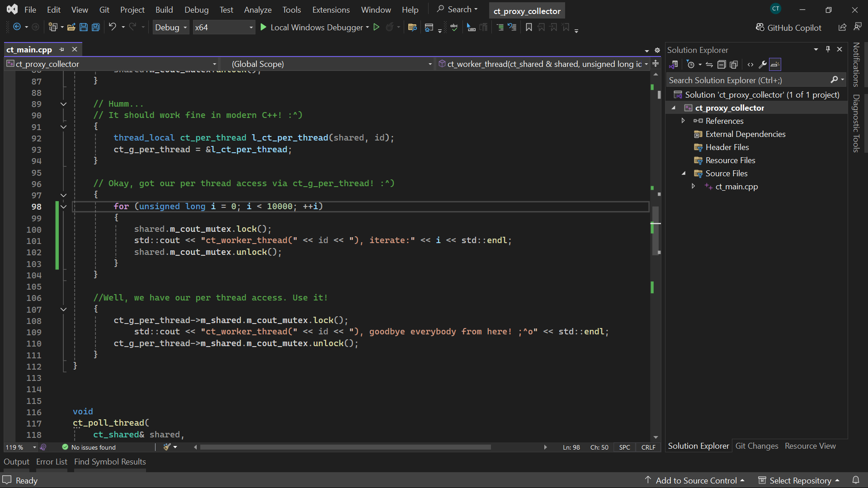Toggle a bookmark with the bookmark icon
Image resolution: width=868 pixels, height=488 pixels.
coord(529,27)
